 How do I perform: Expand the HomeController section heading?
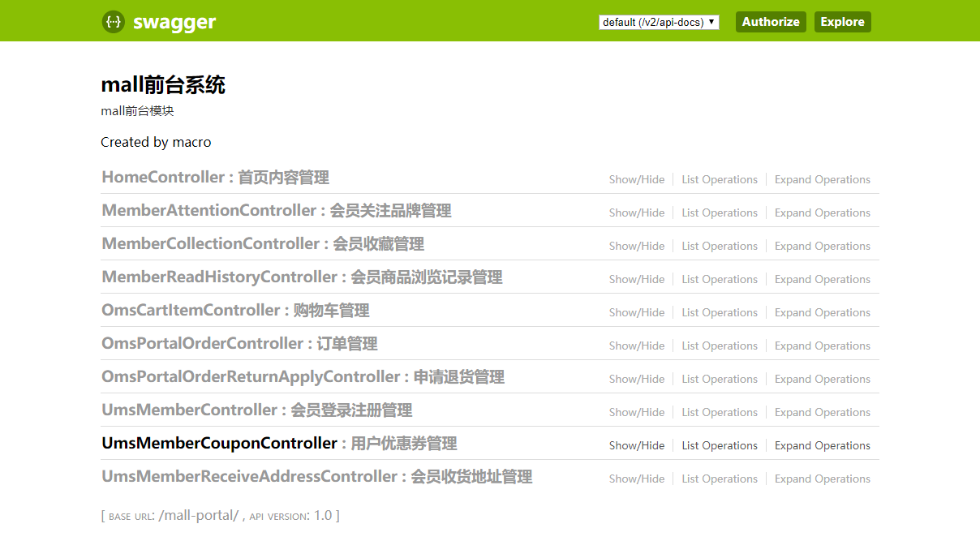click(215, 178)
